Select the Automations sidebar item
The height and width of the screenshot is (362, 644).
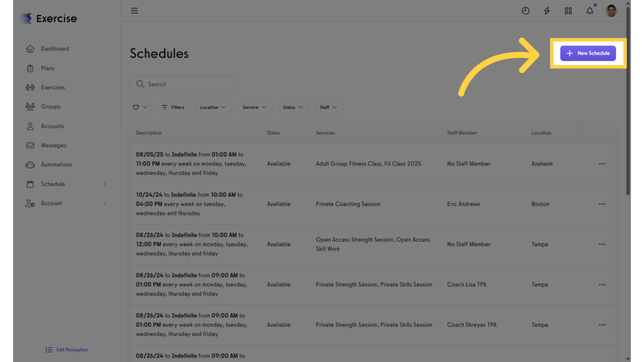coord(57,165)
